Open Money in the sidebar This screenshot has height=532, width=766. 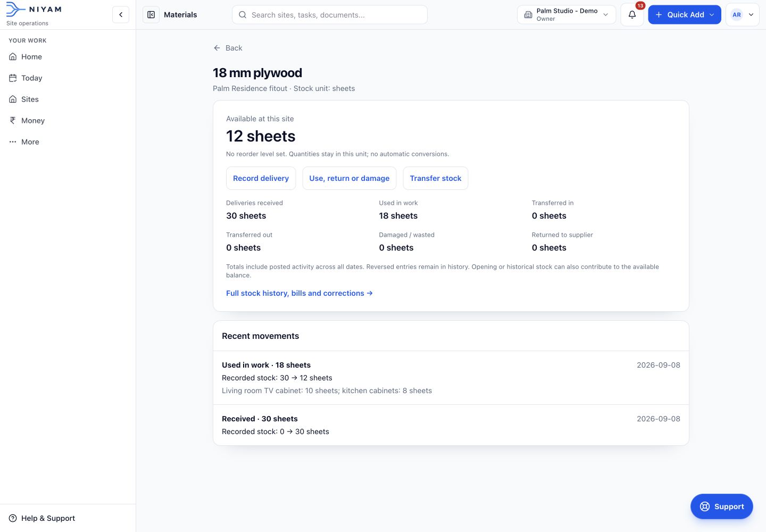(68, 121)
